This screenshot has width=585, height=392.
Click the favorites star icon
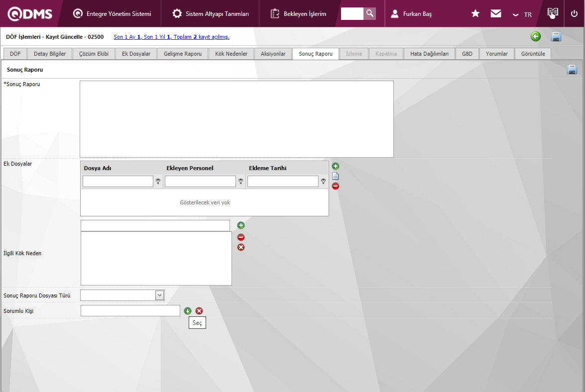475,14
